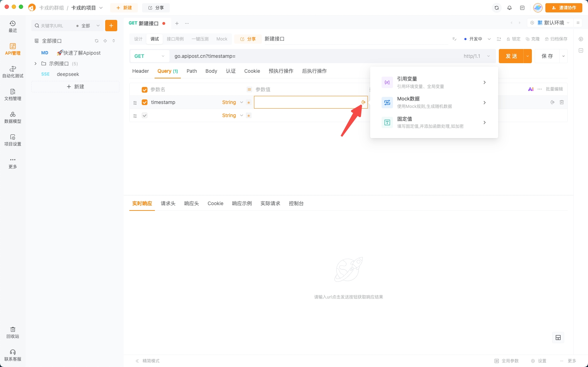Open the 全部 filter dropdown
588x367 pixels.
[x=88, y=26]
